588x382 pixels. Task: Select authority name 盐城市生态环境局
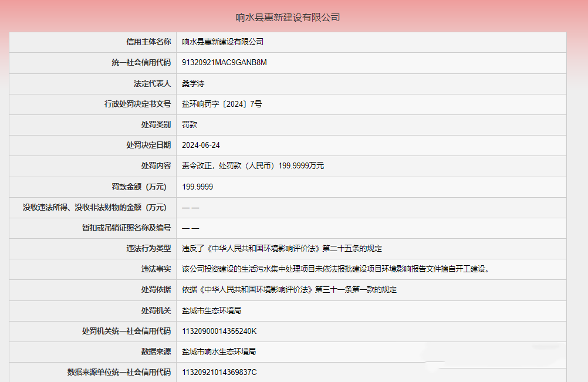pyautogui.click(x=211, y=310)
